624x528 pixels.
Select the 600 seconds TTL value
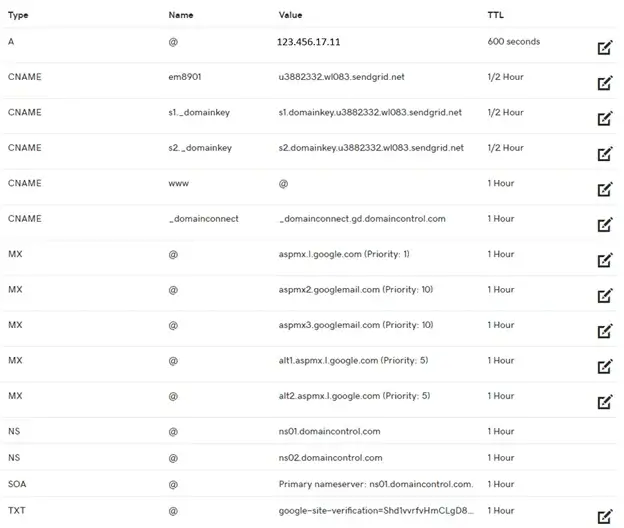[x=514, y=41]
